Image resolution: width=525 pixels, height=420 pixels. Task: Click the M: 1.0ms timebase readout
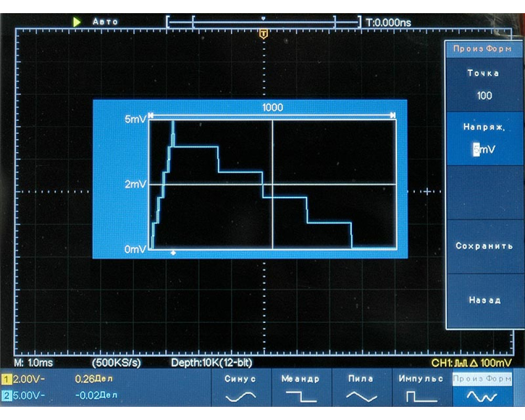pos(33,363)
